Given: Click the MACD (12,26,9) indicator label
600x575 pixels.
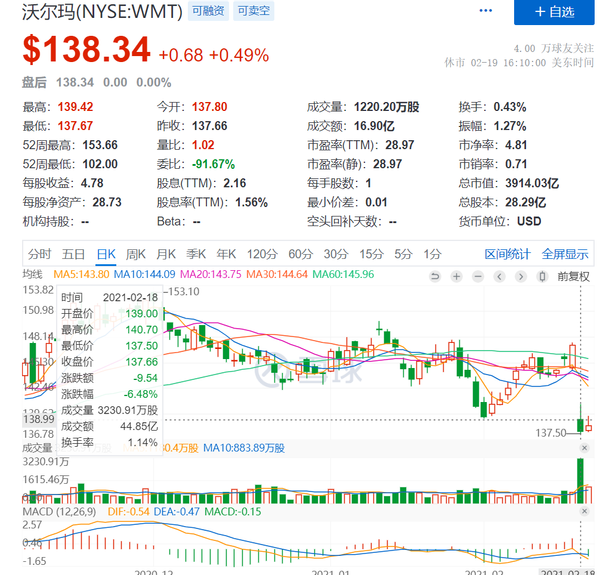Looking at the screenshot, I should point(59,511).
